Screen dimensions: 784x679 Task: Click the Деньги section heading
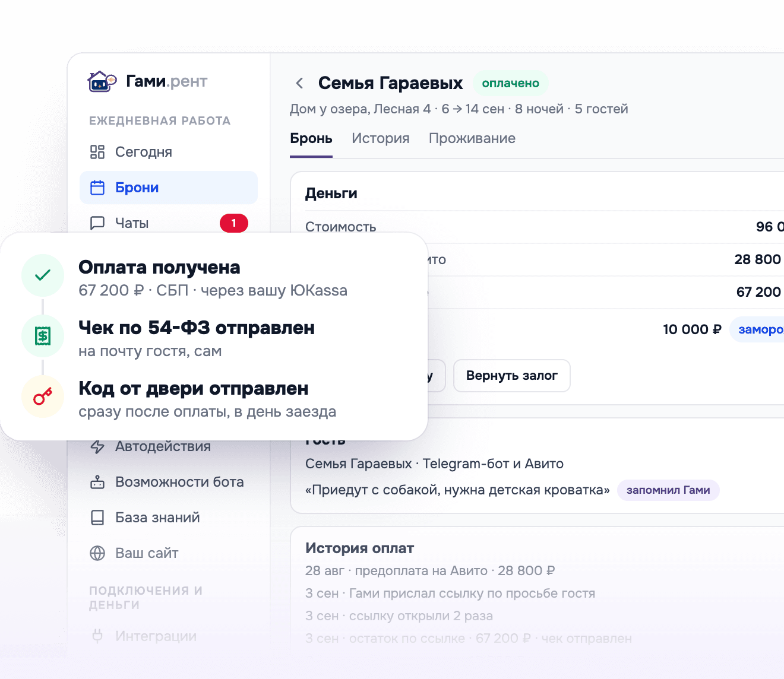[x=331, y=193]
